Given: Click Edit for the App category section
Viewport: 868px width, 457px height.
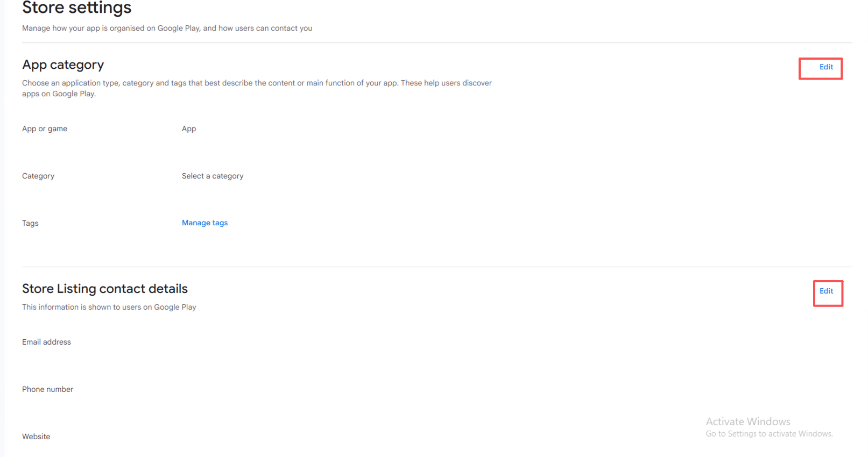Looking at the screenshot, I should (826, 67).
